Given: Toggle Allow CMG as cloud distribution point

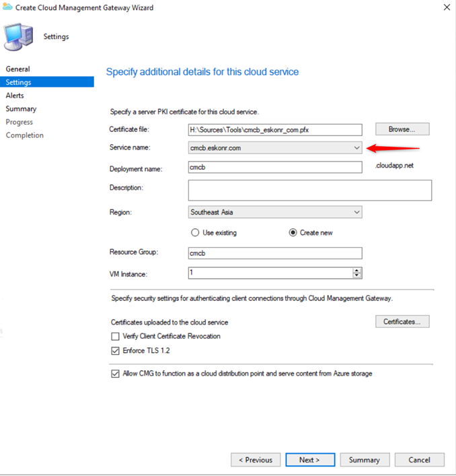Looking at the screenshot, I should [114, 374].
